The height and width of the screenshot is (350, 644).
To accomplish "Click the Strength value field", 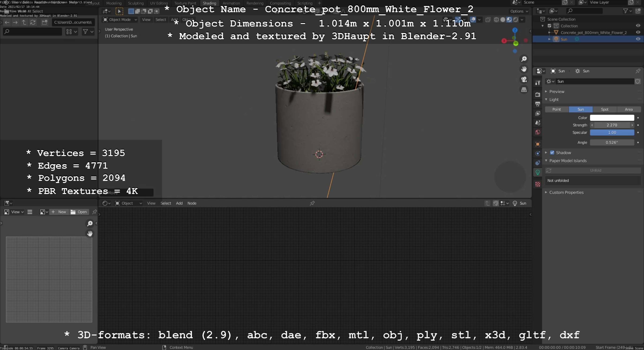I will pyautogui.click(x=612, y=125).
